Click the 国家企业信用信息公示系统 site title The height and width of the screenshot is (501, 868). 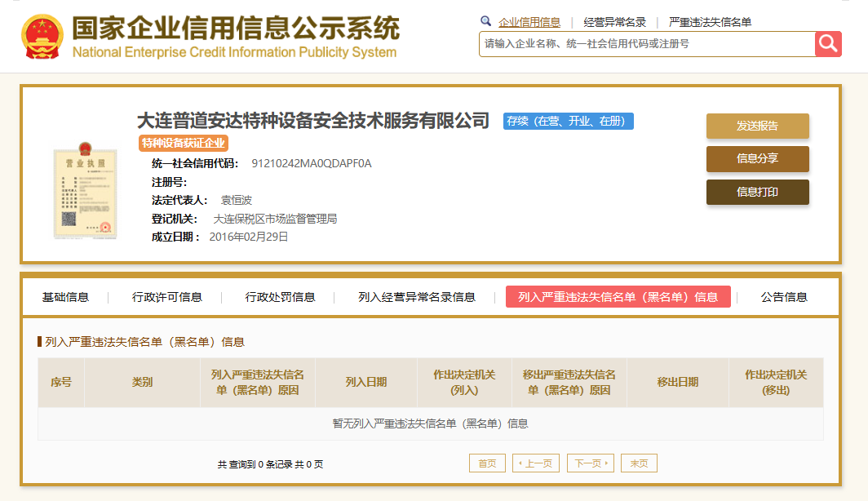click(x=236, y=28)
